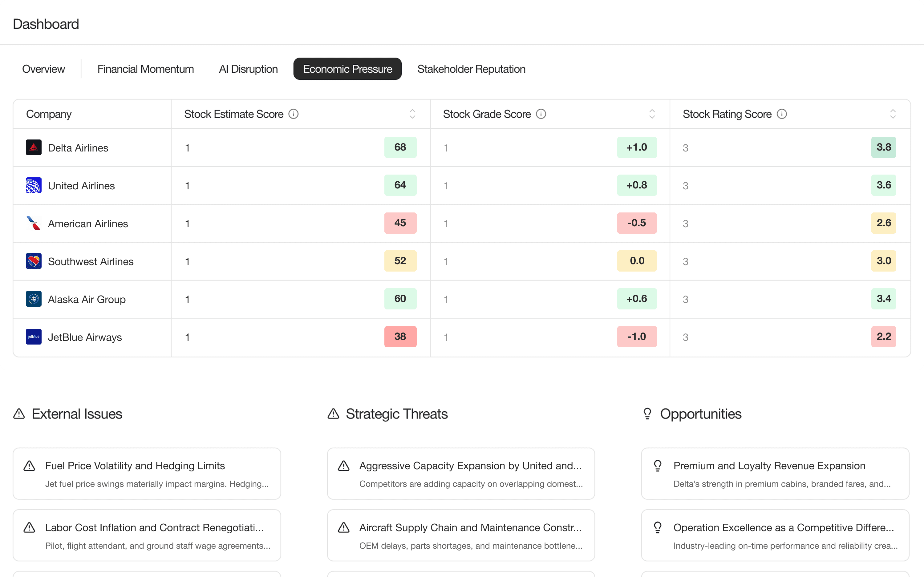Click the Stock Estimate Score info icon
The height and width of the screenshot is (577, 924).
[293, 114]
